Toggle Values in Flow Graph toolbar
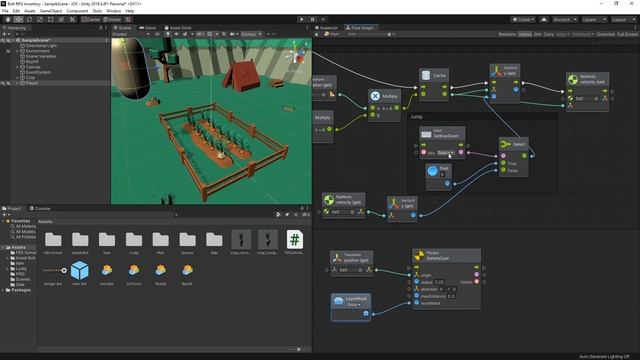 coord(525,34)
